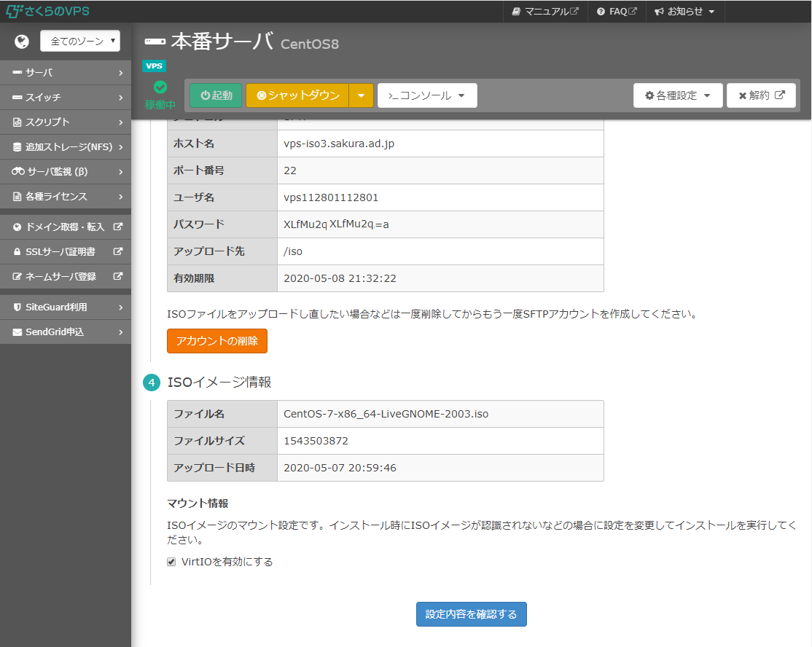Click the アカウントの削除 button

click(217, 341)
